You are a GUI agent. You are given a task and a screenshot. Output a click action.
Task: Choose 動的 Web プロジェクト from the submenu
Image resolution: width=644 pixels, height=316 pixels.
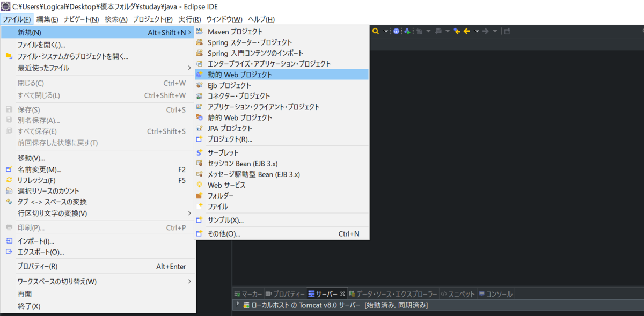[282, 75]
